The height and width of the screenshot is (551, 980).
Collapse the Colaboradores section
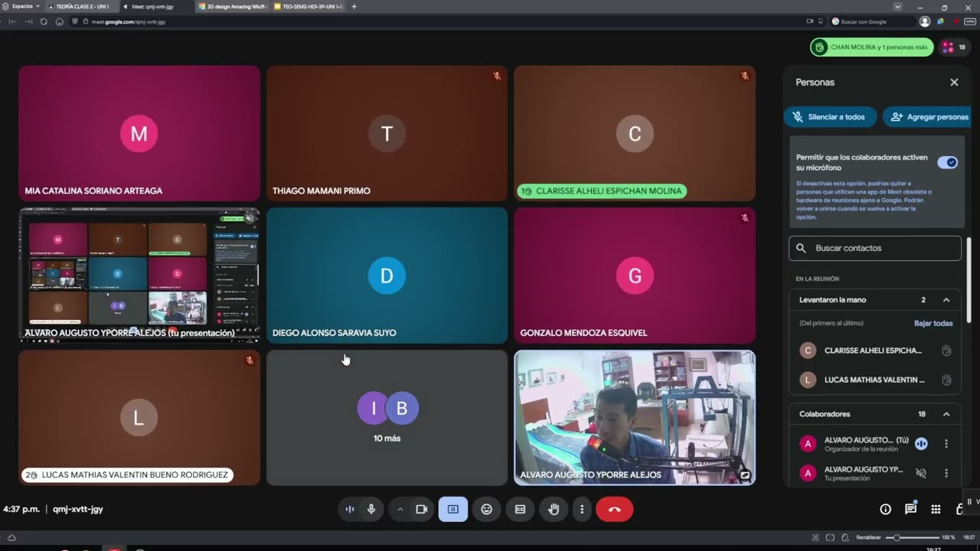point(946,414)
